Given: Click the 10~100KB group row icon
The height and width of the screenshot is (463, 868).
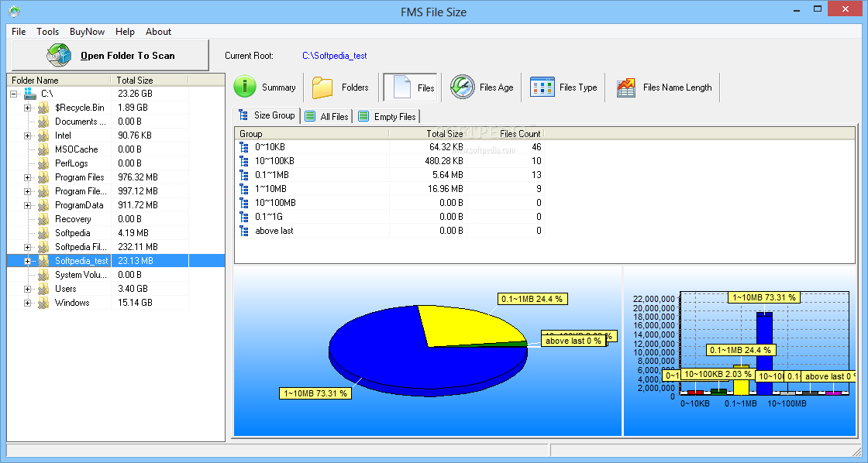Looking at the screenshot, I should [244, 161].
